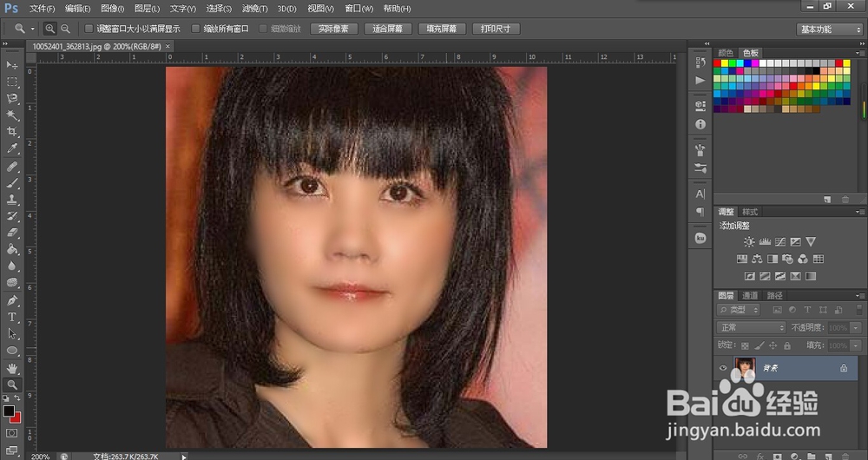
Task: Click the 填充屏幕 button
Action: click(442, 29)
